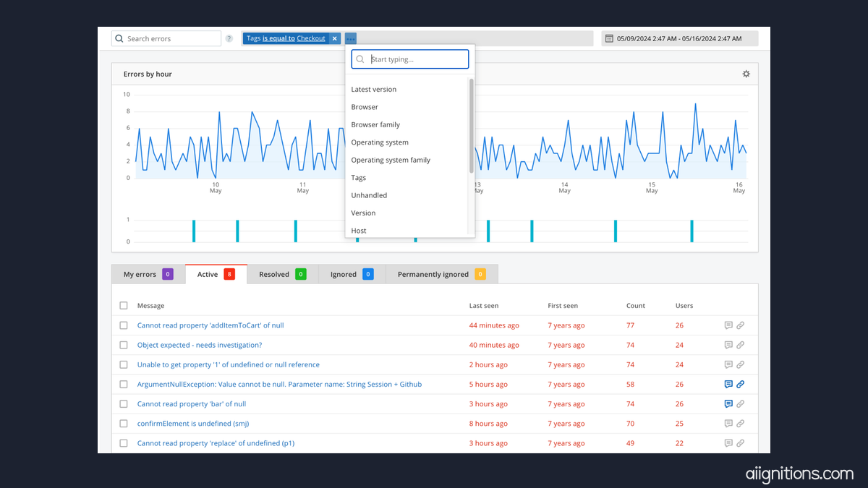Check the box for 'addItemToCart' error
This screenshot has height=488, width=868.
(x=124, y=325)
